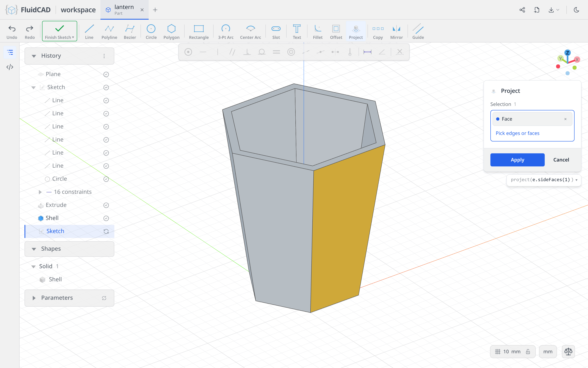Toggle grid size lock icon
The height and width of the screenshot is (368, 588).
[528, 351]
